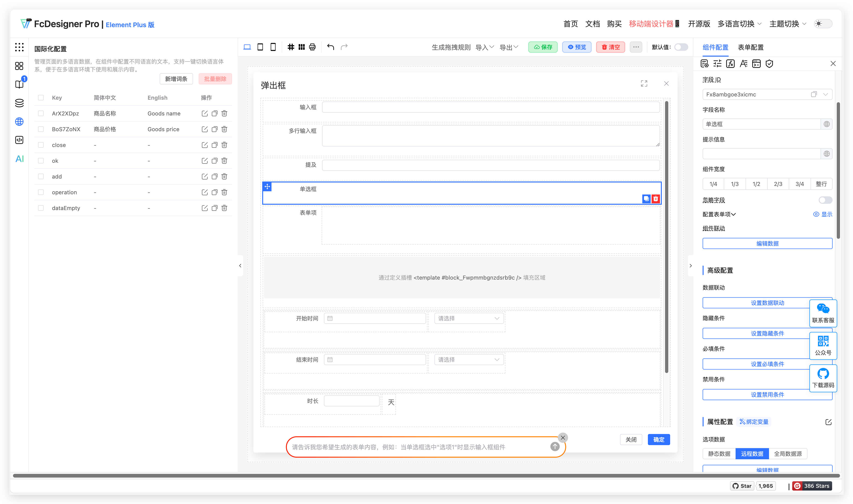
Task: Expand the 导入 dropdown
Action: [484, 47]
